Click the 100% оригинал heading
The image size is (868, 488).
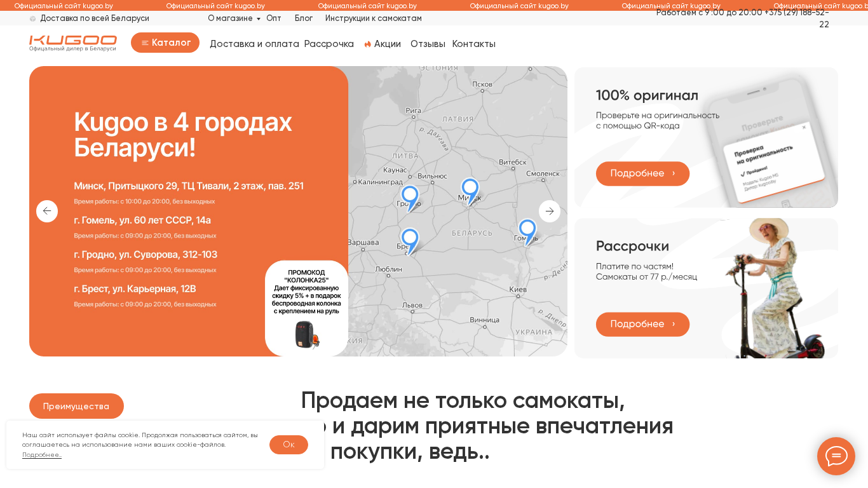[x=647, y=95]
